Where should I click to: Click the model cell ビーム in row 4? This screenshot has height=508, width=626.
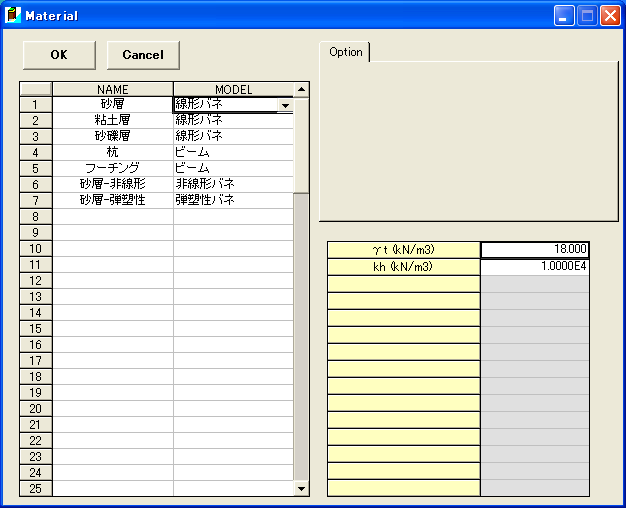(233, 152)
